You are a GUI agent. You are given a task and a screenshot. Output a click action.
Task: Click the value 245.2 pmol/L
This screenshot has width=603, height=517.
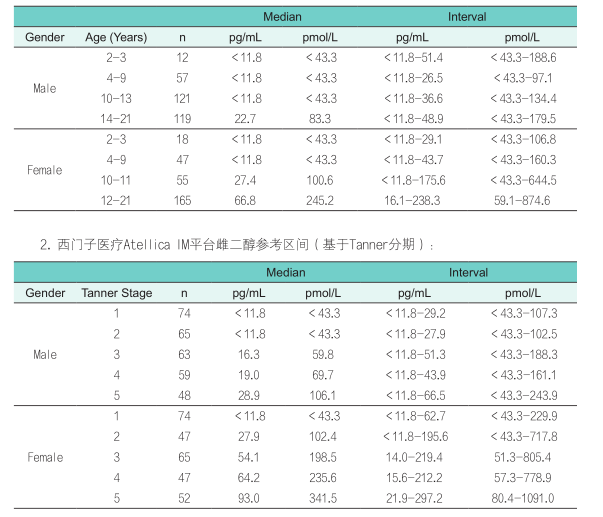pyautogui.click(x=320, y=200)
